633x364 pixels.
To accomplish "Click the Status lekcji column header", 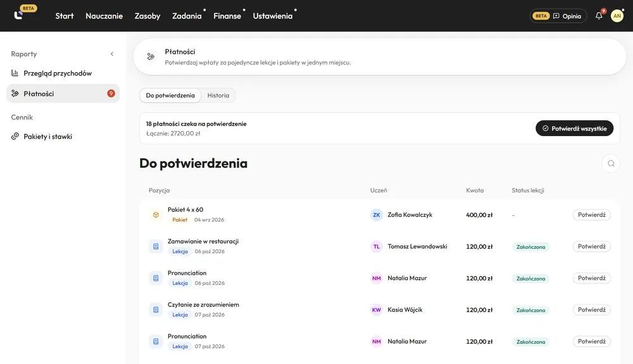I will coord(528,191).
